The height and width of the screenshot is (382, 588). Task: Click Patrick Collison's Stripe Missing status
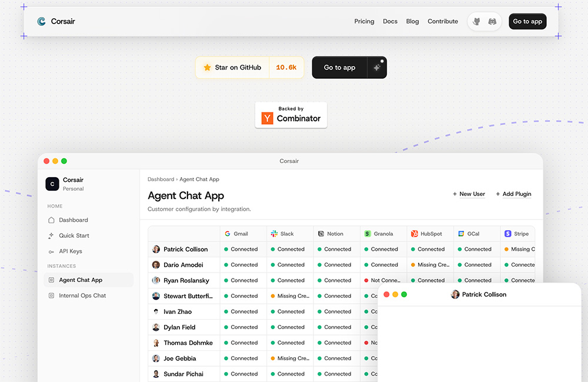[x=519, y=249]
